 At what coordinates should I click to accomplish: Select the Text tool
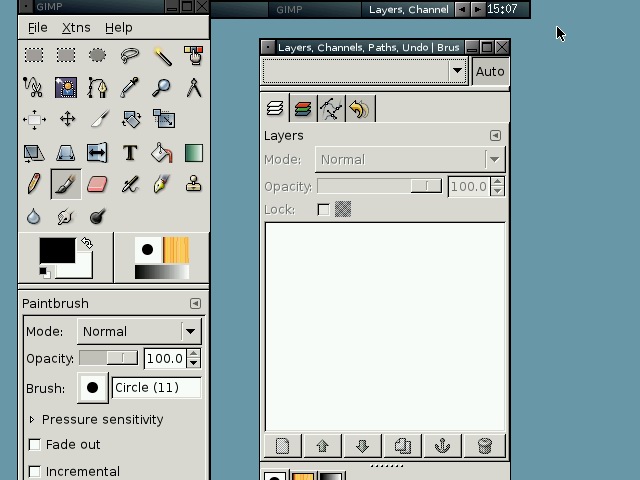pyautogui.click(x=130, y=153)
